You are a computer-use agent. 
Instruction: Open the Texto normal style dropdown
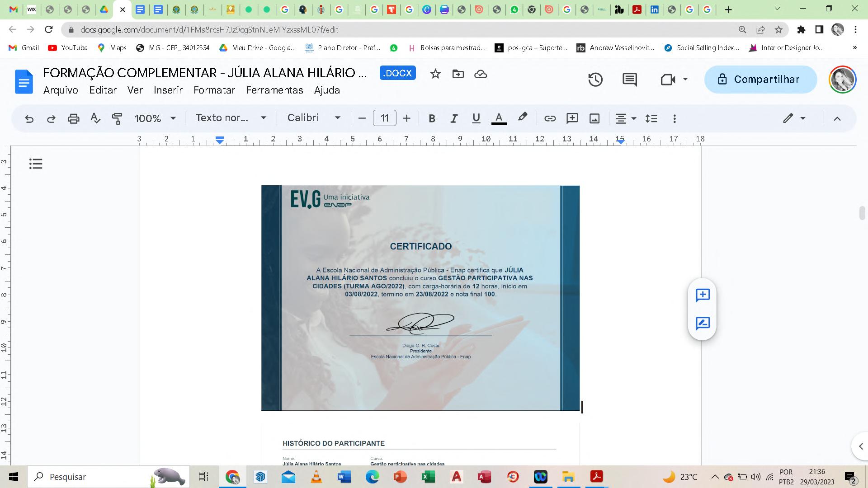tap(231, 118)
